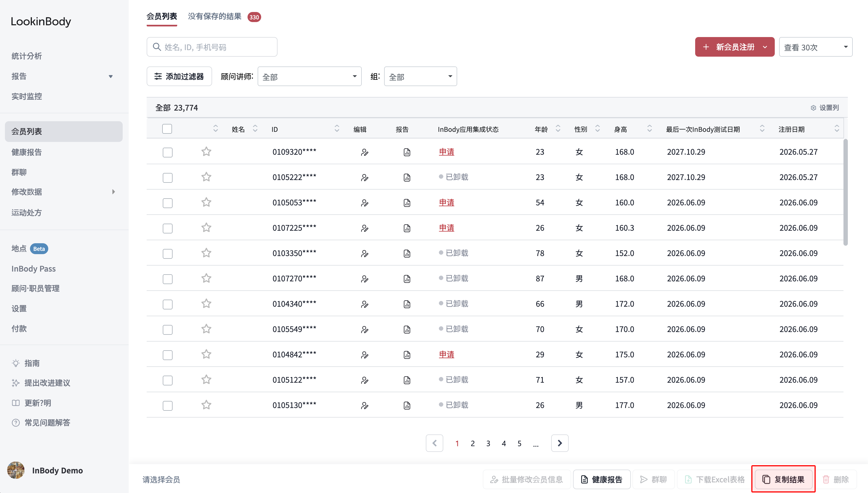Open report icon for member 0105130****
Screen dimensions: 868x493
click(407, 405)
